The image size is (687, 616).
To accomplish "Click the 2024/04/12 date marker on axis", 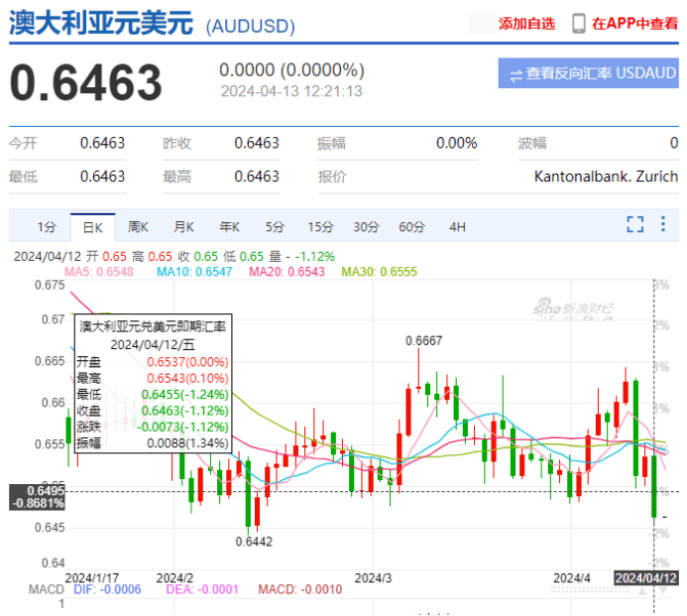I will coord(646,577).
